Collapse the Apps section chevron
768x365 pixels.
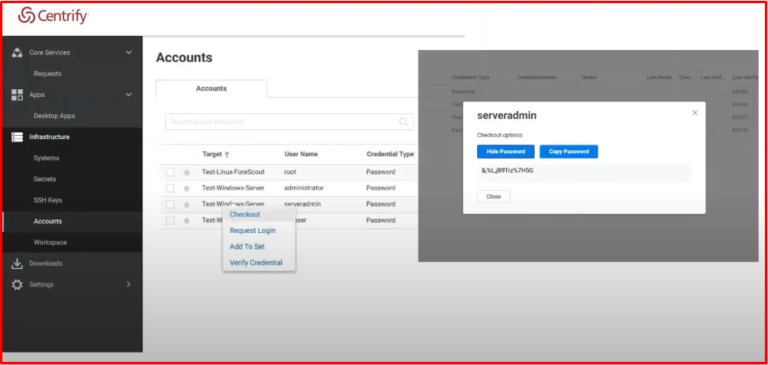[129, 95]
